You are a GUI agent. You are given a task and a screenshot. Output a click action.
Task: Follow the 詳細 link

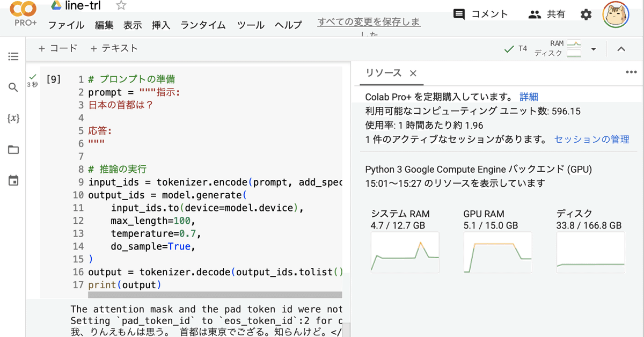coord(529,97)
